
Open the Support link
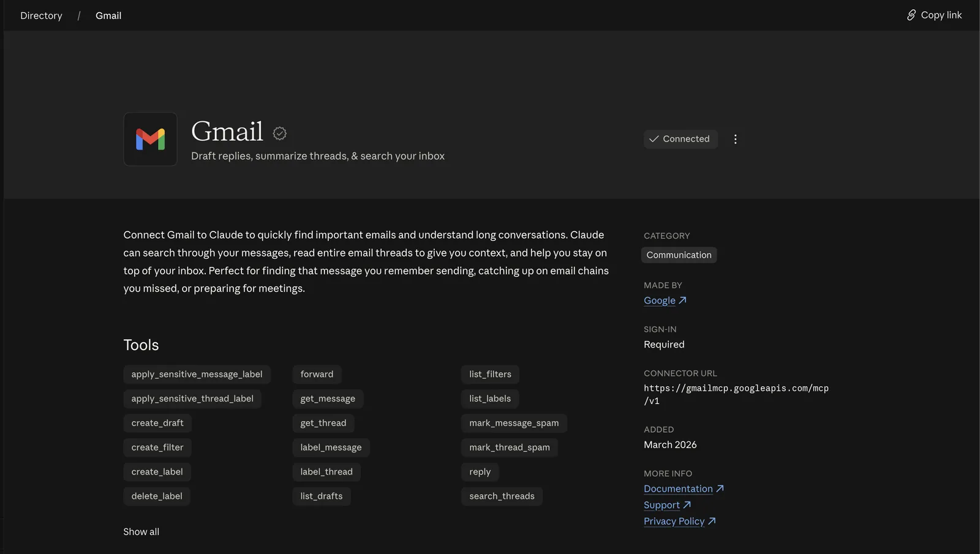point(661,505)
